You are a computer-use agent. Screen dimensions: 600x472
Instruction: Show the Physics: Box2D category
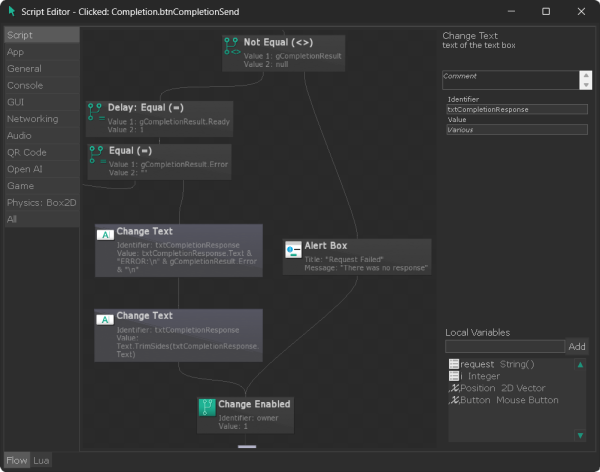pyautogui.click(x=40, y=202)
